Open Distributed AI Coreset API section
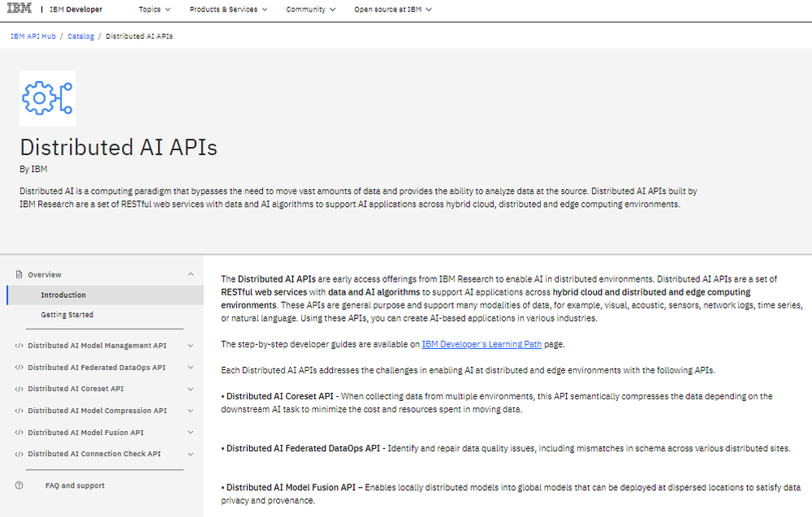The width and height of the screenshot is (812, 517). coord(76,389)
